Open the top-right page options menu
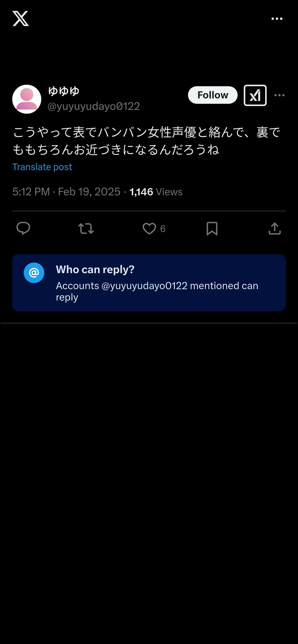Image resolution: width=298 pixels, height=644 pixels. pyautogui.click(x=277, y=19)
